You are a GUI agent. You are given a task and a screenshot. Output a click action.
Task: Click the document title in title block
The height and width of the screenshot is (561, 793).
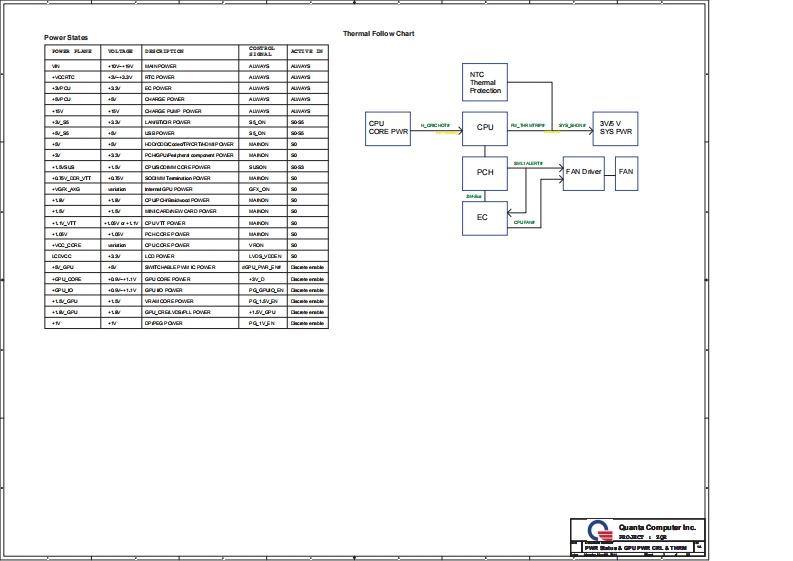pos(635,547)
